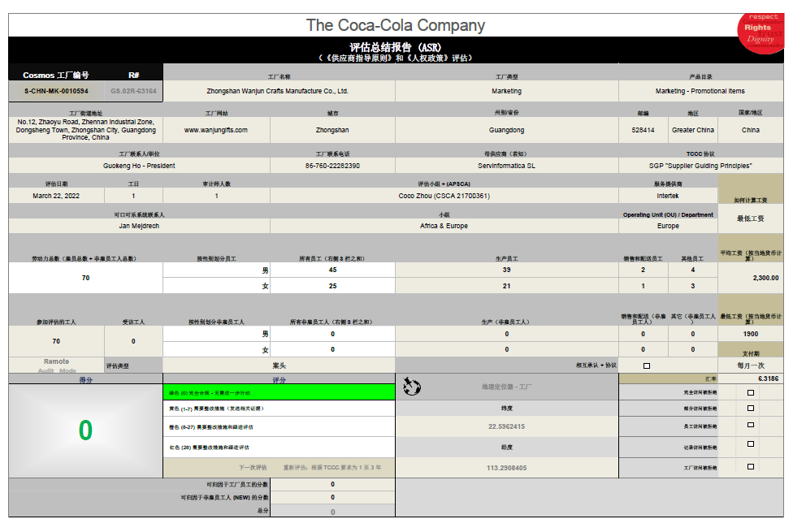Select the Jan Mejdrech contact cell
This screenshot has width=793, height=532.
click(139, 226)
